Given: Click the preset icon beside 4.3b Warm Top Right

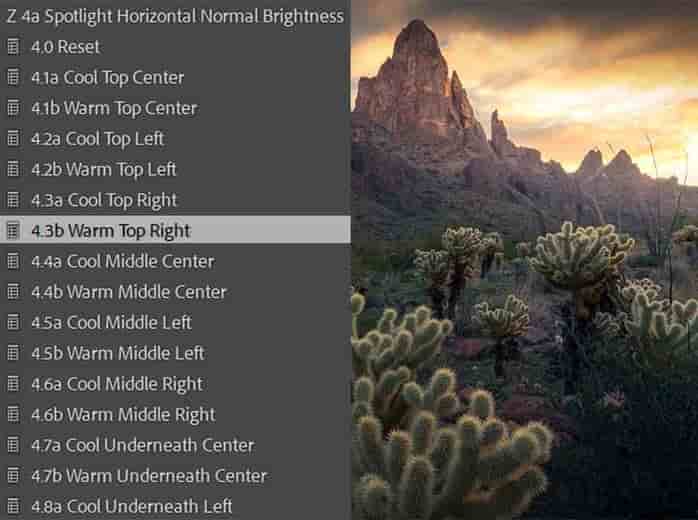Looking at the screenshot, I should [x=13, y=231].
